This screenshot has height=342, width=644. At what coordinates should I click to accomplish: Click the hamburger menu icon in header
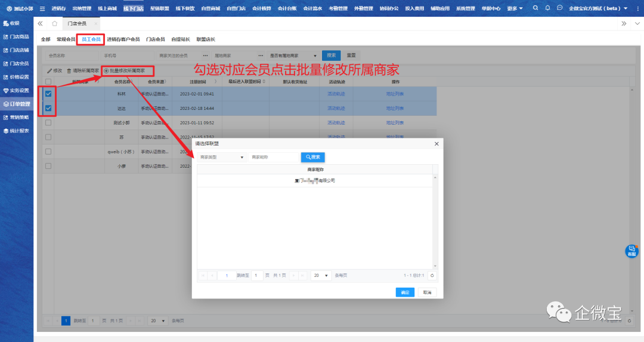[42, 8]
